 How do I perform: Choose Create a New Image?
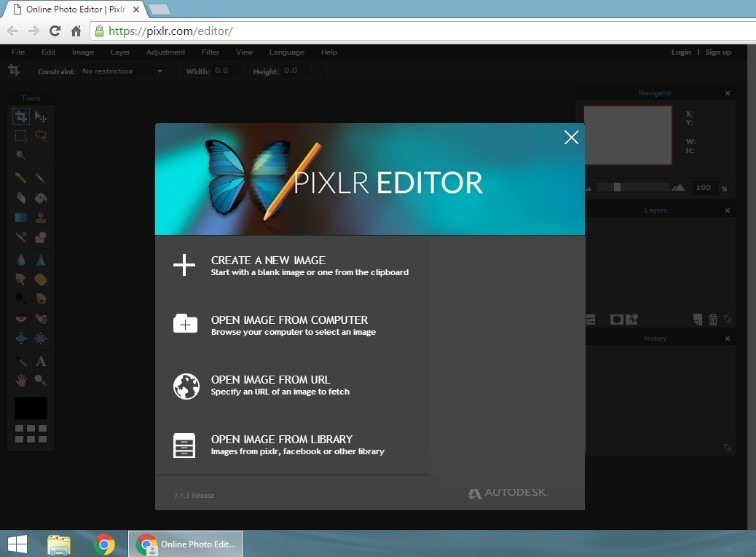[310, 266]
